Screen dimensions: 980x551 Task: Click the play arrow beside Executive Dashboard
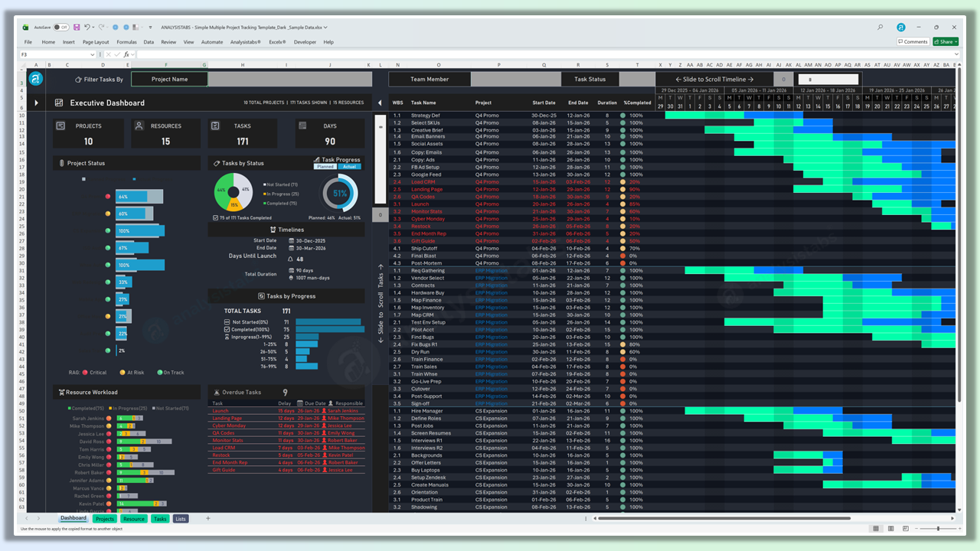pyautogui.click(x=36, y=103)
